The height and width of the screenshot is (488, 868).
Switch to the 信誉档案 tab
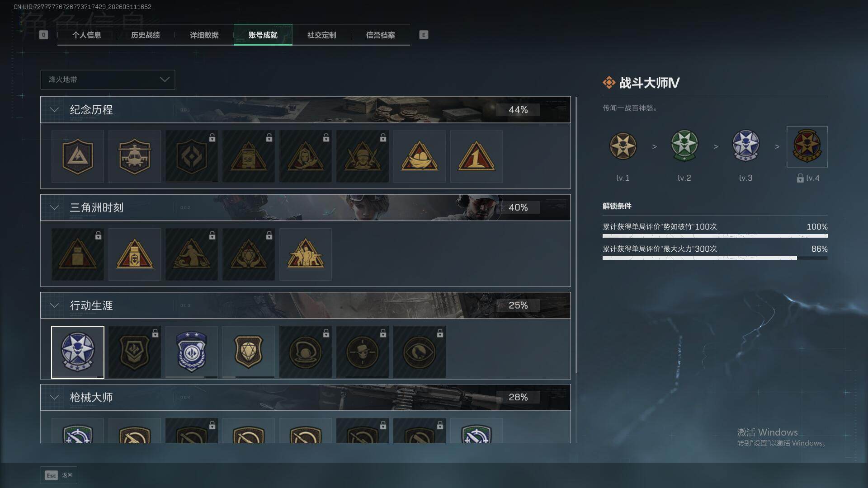pyautogui.click(x=380, y=35)
